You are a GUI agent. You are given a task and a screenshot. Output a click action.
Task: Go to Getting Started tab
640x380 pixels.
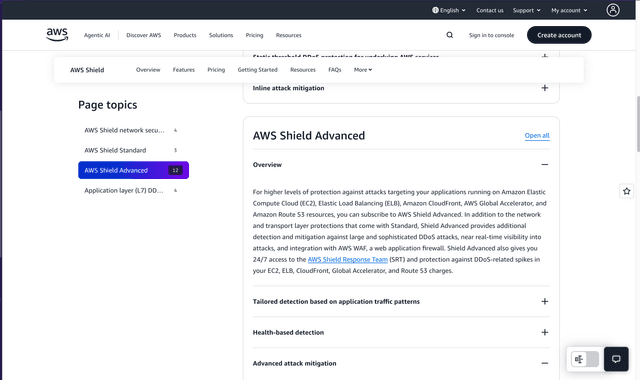tap(258, 70)
